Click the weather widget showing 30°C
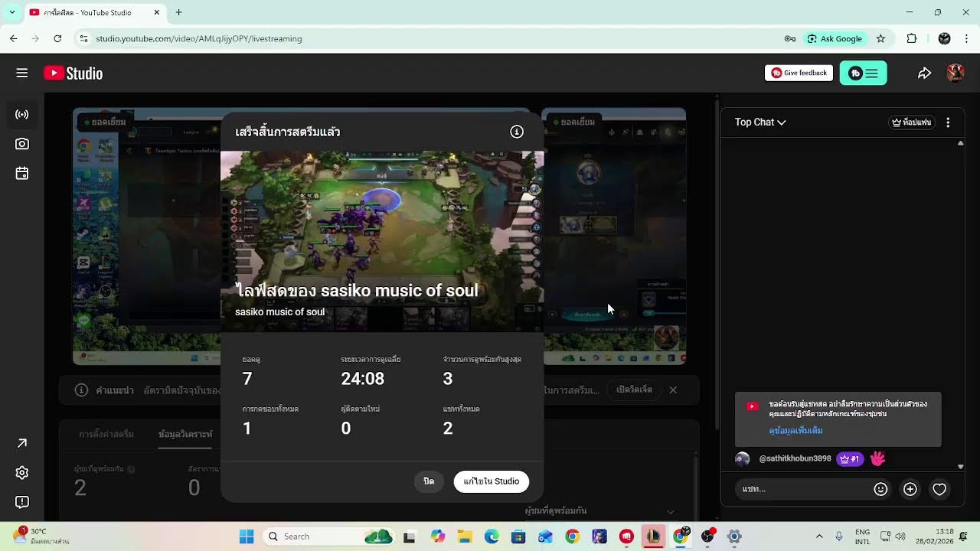980x551 pixels. click(42, 536)
